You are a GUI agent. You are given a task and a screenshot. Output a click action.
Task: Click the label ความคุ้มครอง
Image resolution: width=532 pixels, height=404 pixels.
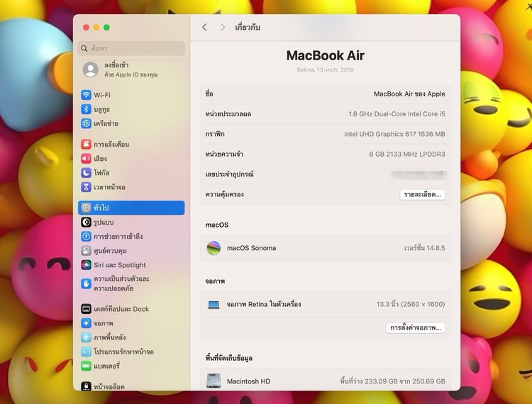(x=225, y=194)
